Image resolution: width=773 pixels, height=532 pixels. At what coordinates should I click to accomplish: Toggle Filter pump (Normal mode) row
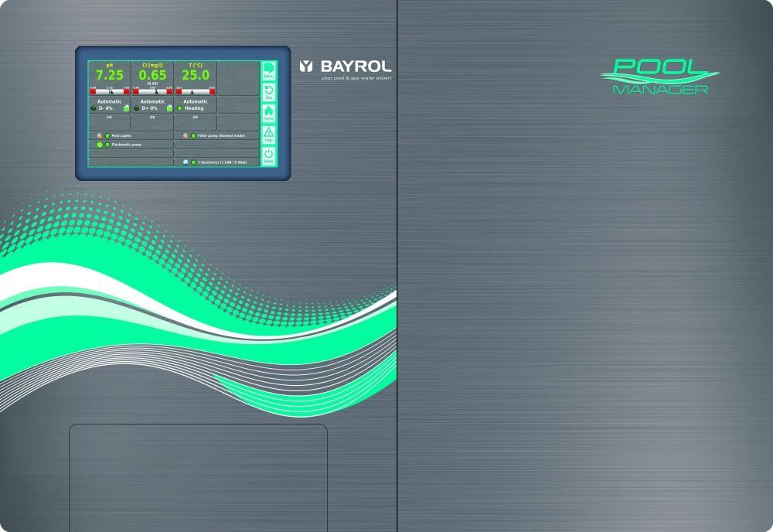(x=216, y=135)
